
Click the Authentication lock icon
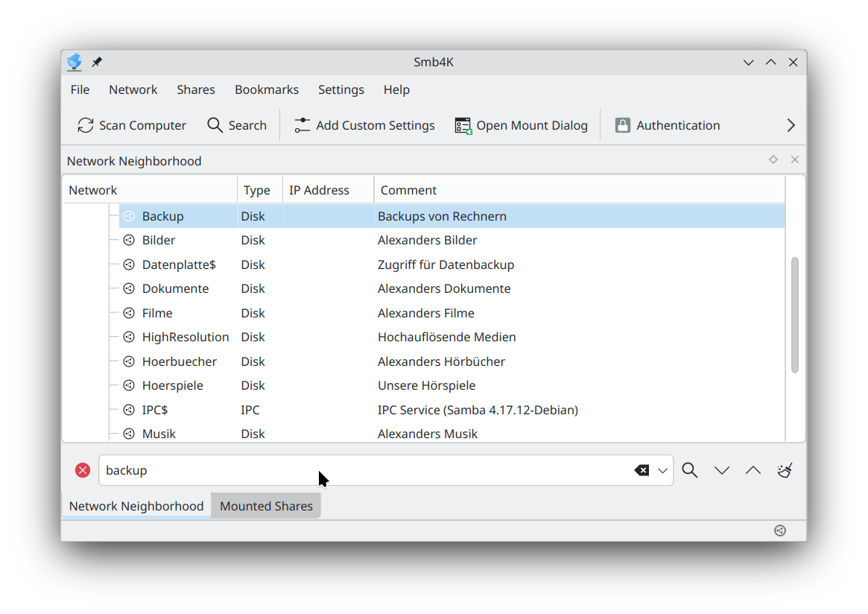(x=623, y=125)
